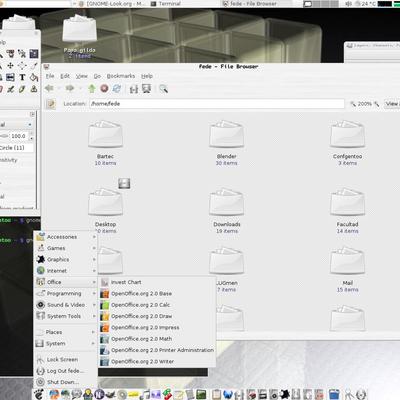Screen dimensions: 400x400
Task: Open file search in File Browser
Action: point(163,89)
